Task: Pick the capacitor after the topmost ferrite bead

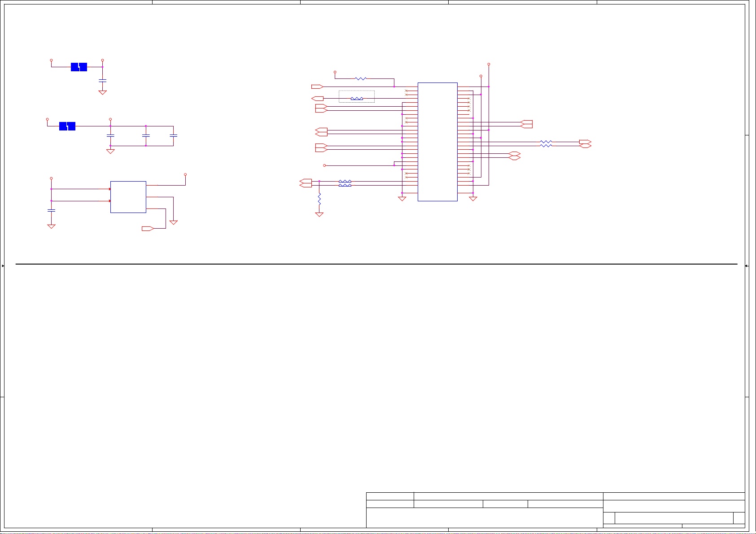Action: tap(102, 81)
